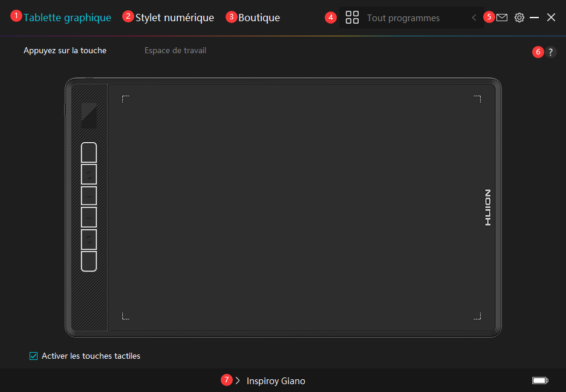Open the 'Tout programmes' program selector
Viewport: 566px width, 392px height.
coord(403,18)
